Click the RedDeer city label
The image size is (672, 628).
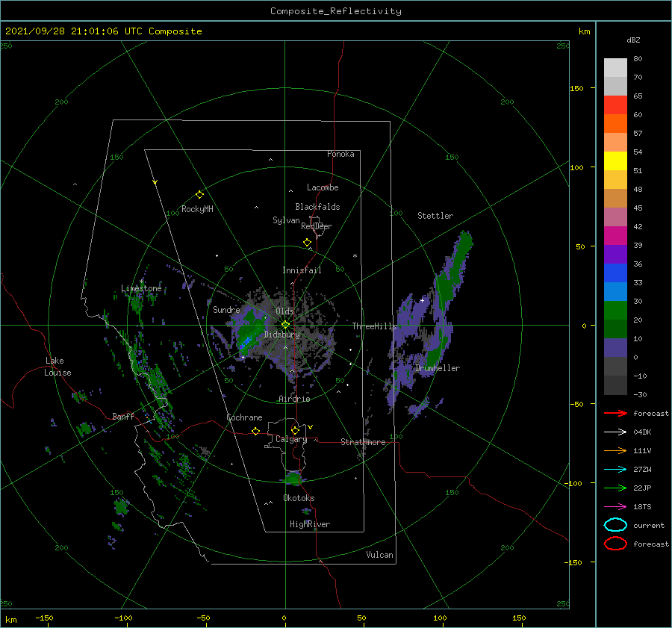coord(317,226)
